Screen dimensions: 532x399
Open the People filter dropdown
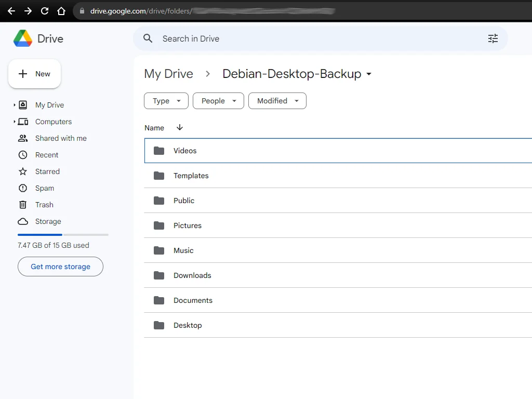(219, 101)
